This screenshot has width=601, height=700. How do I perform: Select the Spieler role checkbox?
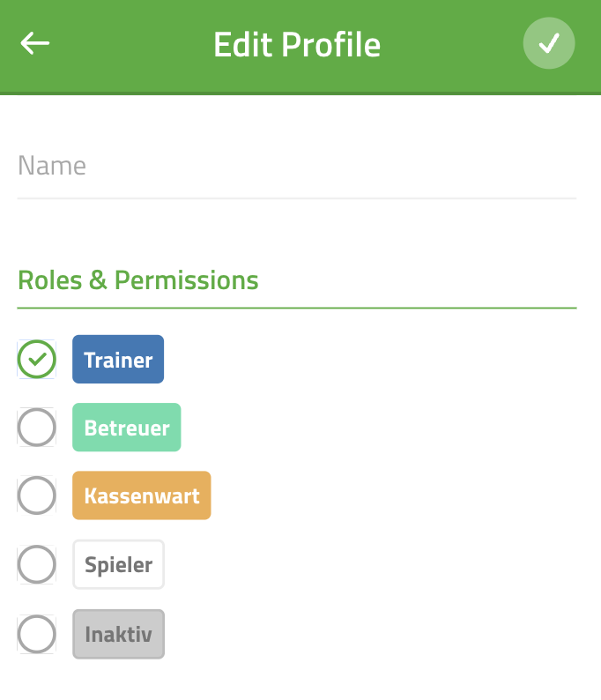[x=37, y=564]
